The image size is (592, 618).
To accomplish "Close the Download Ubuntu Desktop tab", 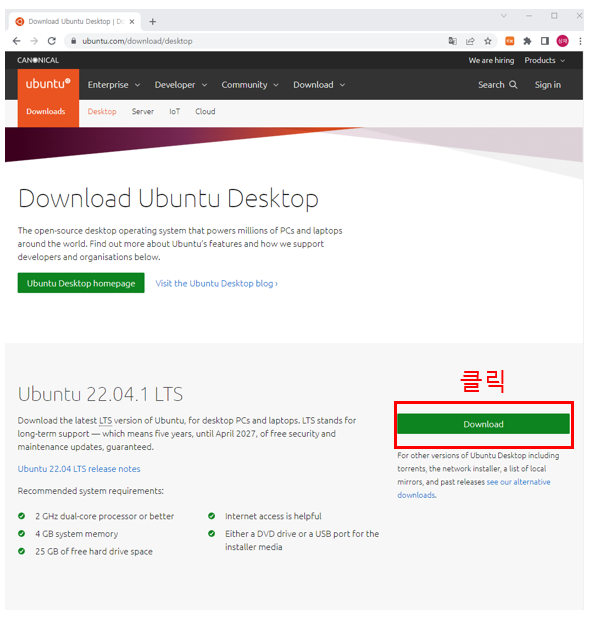I will coord(132,22).
